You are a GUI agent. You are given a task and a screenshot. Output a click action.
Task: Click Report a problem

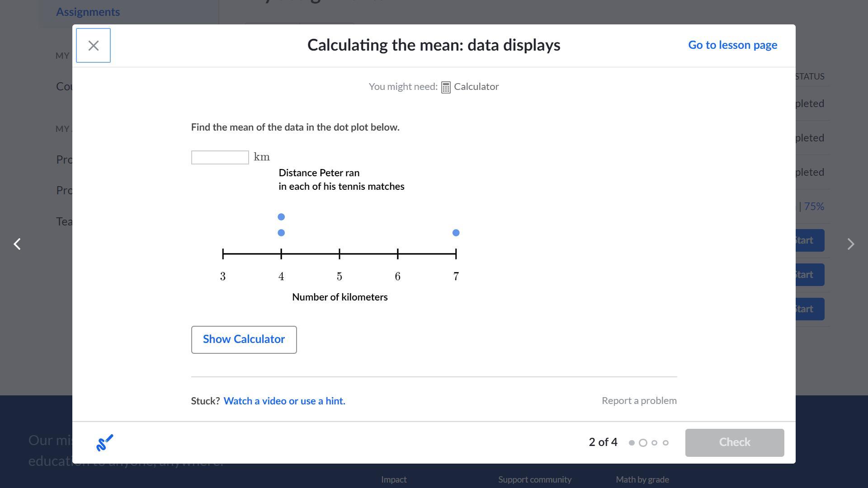click(639, 401)
